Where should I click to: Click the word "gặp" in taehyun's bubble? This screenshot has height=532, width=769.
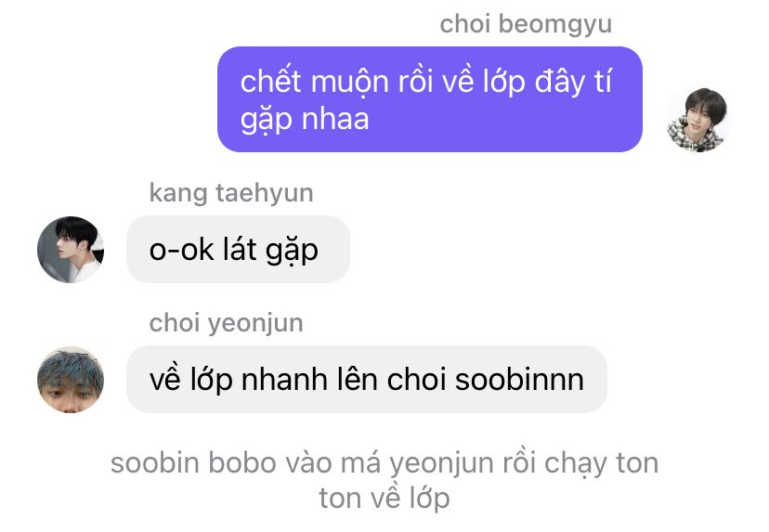click(292, 251)
